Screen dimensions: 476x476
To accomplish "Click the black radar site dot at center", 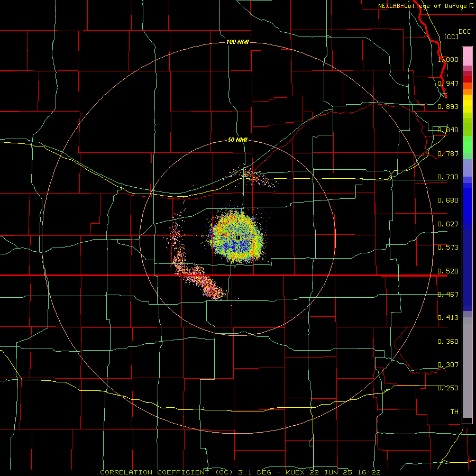I will point(239,237).
